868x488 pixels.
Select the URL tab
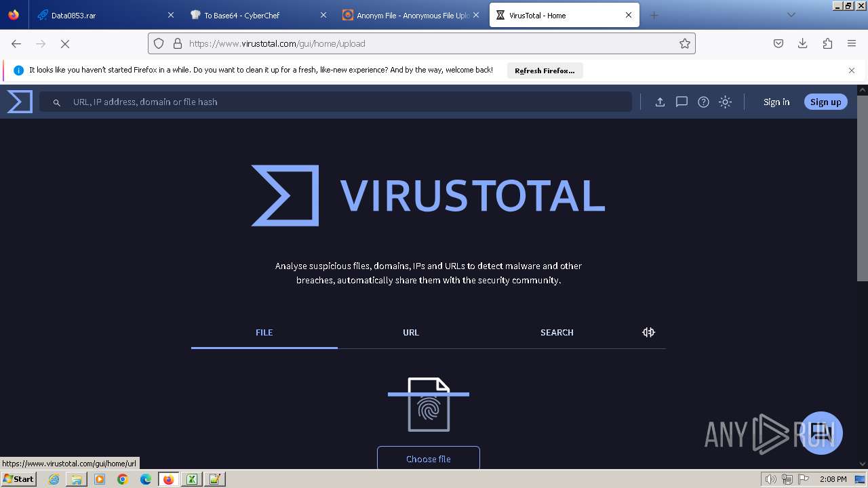(x=411, y=332)
